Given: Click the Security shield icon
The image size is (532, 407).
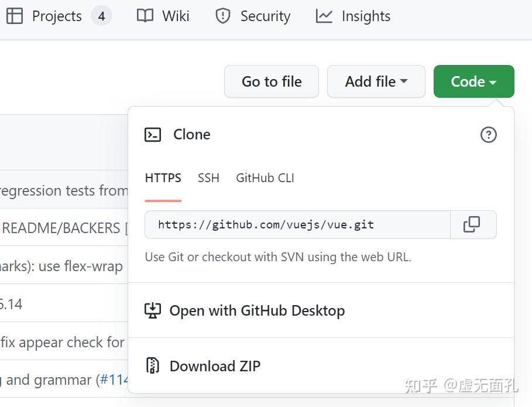Looking at the screenshot, I should coord(223,16).
